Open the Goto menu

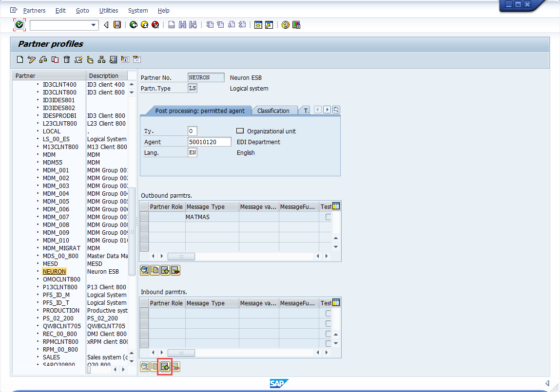click(82, 11)
